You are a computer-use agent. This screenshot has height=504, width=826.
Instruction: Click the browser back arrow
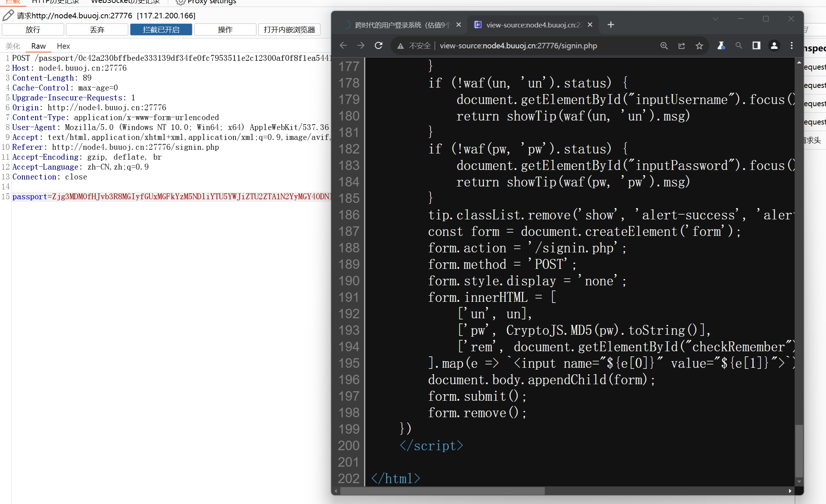(343, 45)
